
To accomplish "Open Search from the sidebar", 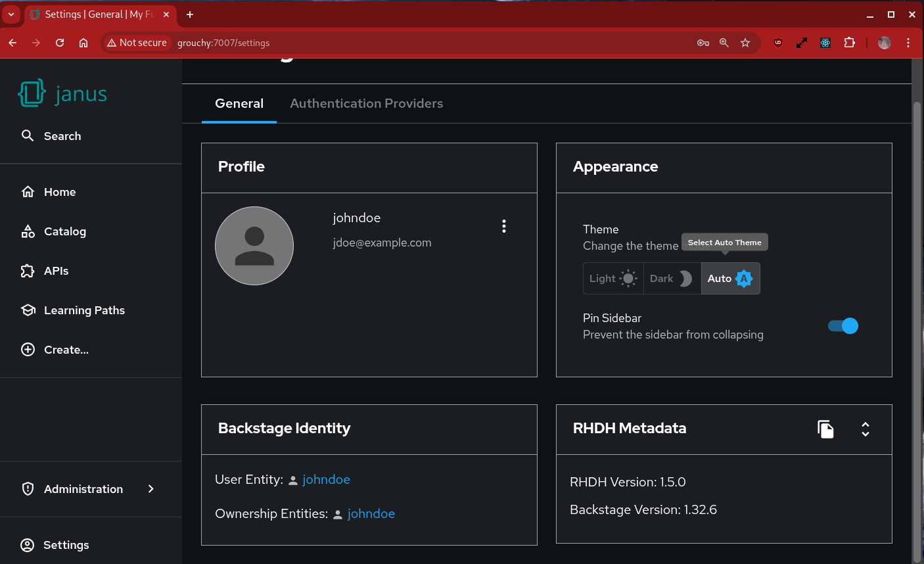I will click(x=62, y=136).
